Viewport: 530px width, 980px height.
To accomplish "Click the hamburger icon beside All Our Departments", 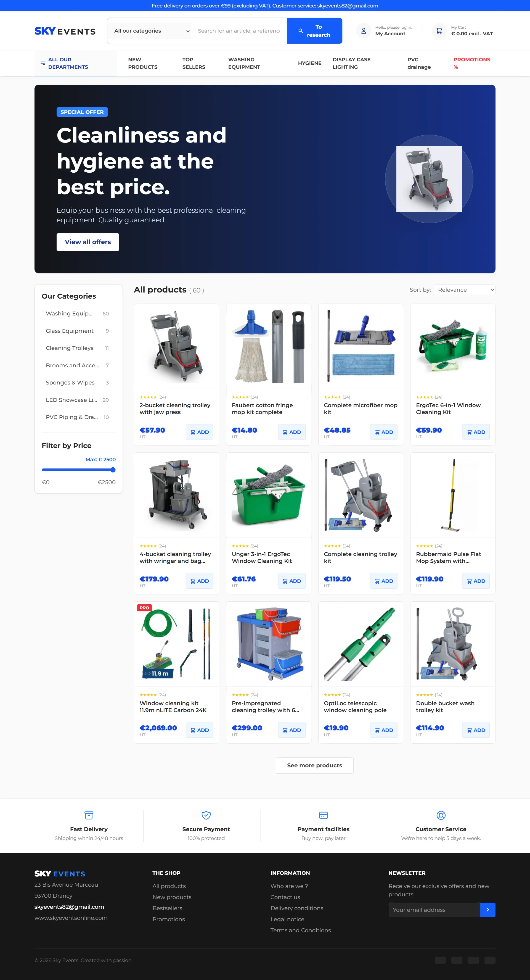I will coord(43,63).
